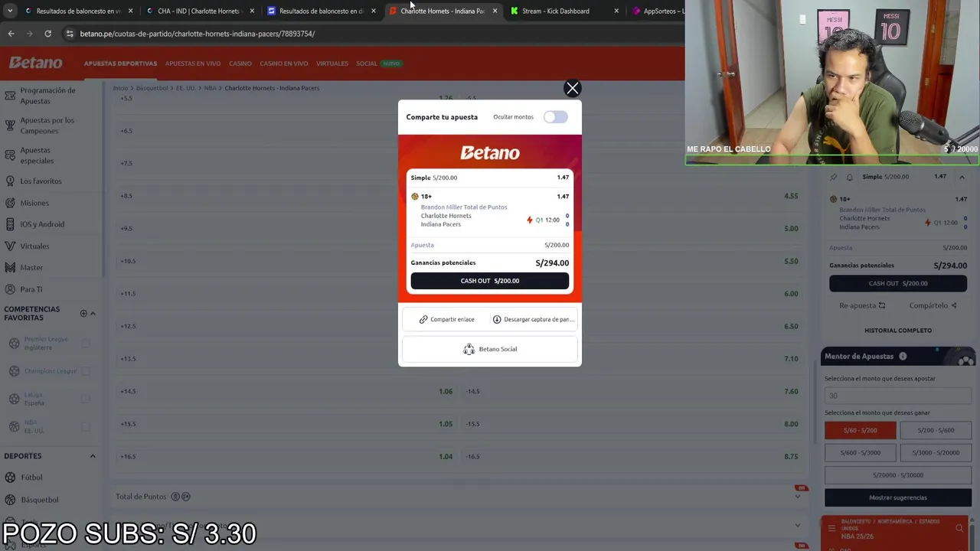980x551 pixels.
Task: Click Programación de Apuestas sidebar icon
Action: [10, 96]
